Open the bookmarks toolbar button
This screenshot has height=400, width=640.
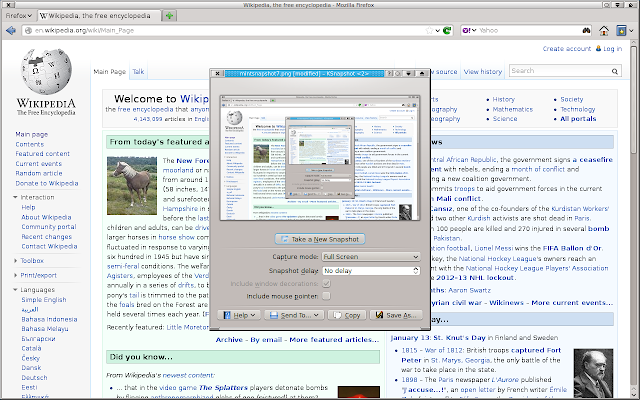(x=624, y=30)
